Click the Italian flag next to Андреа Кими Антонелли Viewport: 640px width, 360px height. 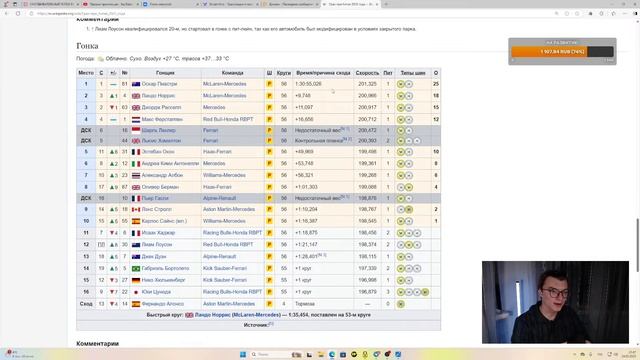pyautogui.click(x=136, y=164)
